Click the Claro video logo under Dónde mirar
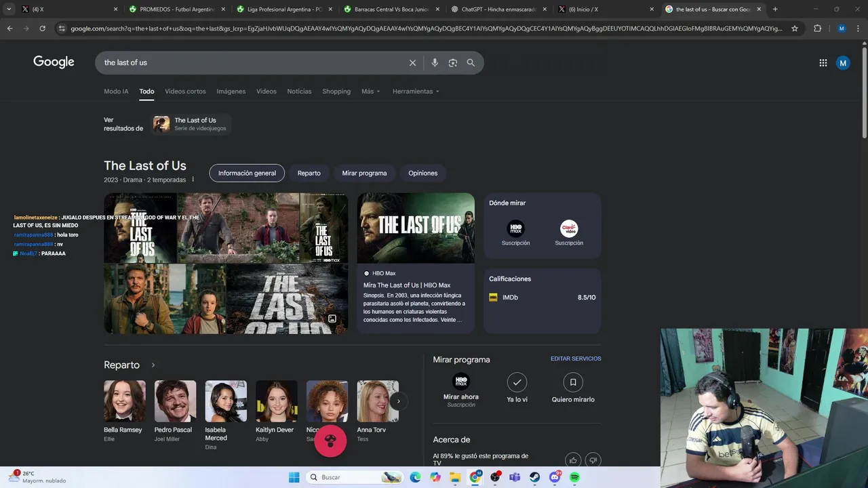Viewport: 868px width, 488px height. tap(569, 228)
